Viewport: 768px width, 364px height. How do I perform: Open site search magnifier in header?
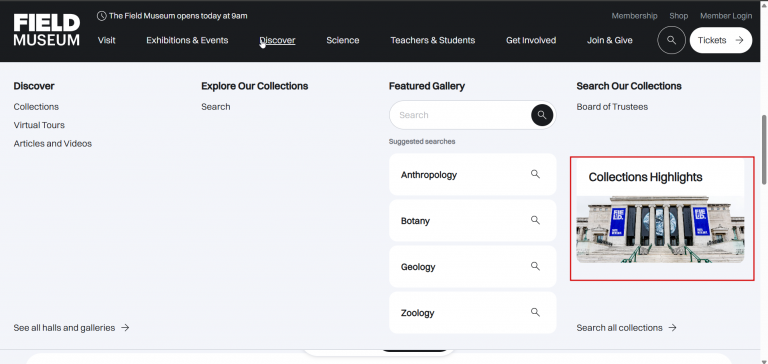672,40
